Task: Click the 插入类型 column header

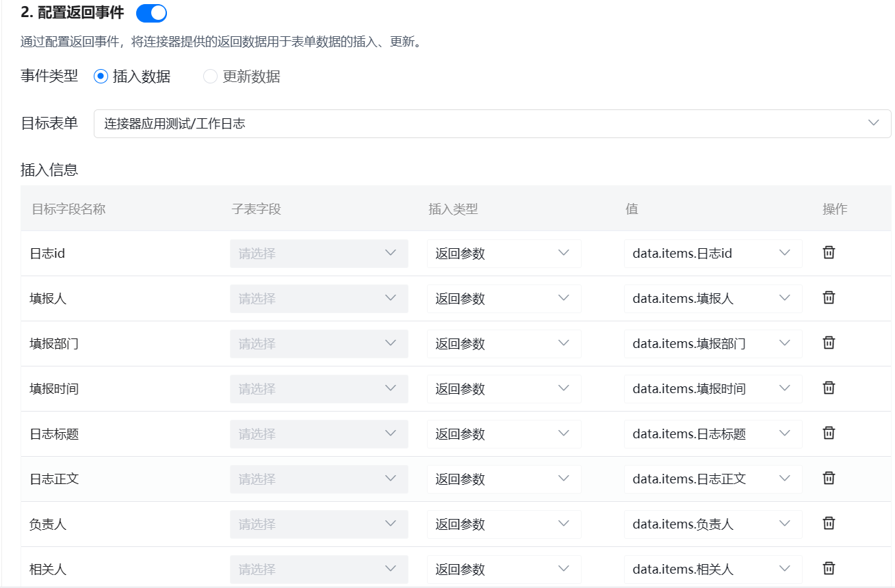Action: [x=453, y=209]
